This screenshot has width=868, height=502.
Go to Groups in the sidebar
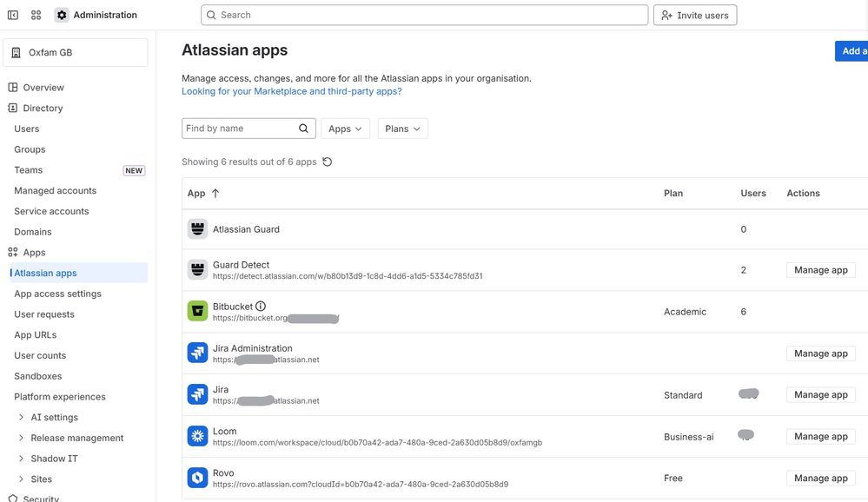coord(30,149)
